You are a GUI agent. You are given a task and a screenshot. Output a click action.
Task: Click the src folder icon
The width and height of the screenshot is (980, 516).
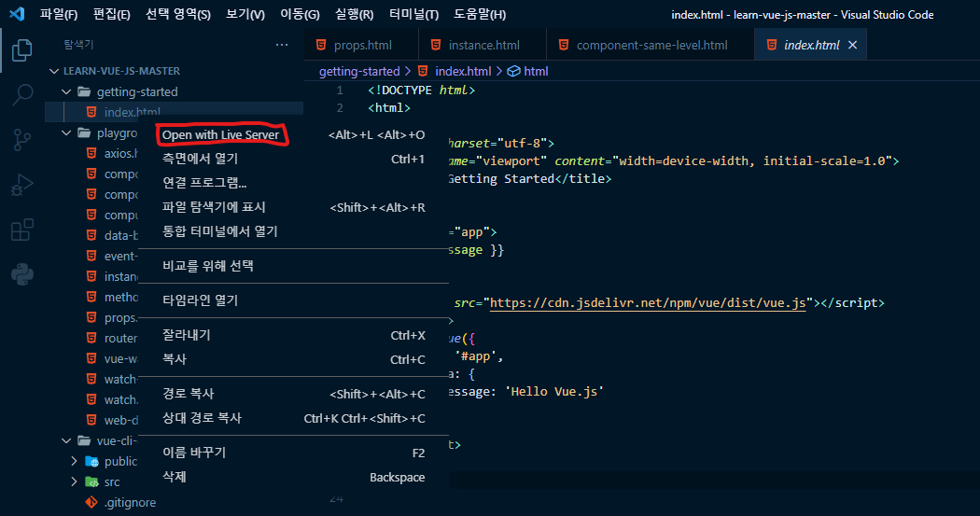tap(91, 481)
